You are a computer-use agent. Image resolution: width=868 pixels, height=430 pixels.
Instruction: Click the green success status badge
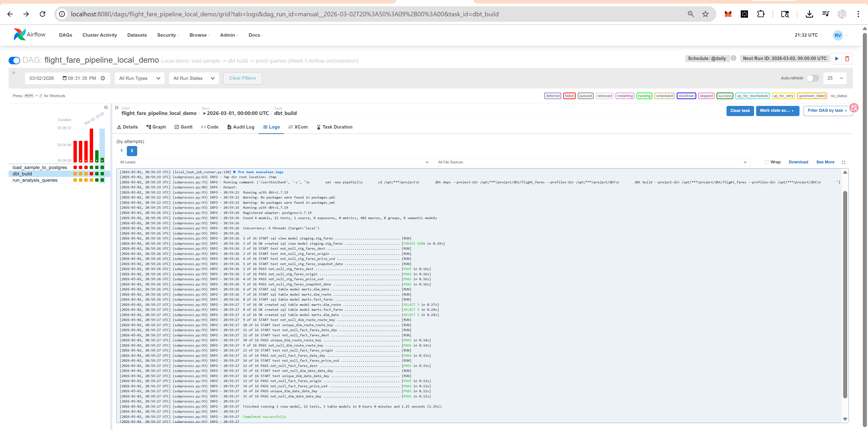725,96
